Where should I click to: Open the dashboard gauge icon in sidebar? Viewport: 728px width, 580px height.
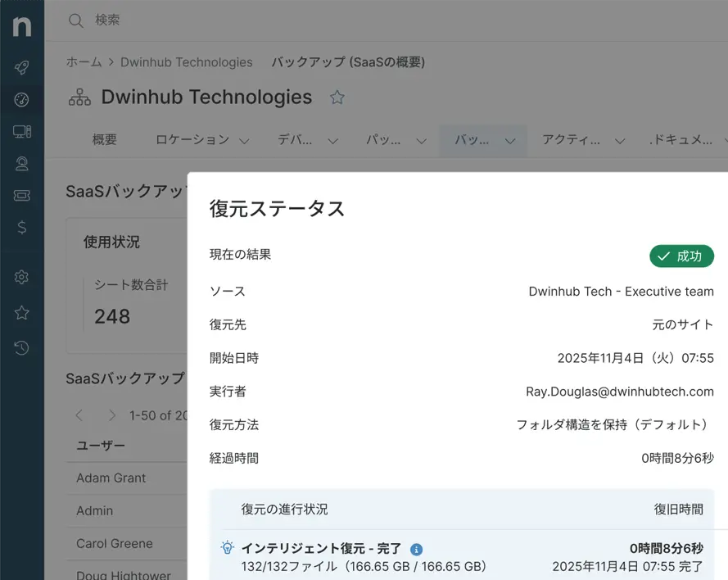pos(21,99)
